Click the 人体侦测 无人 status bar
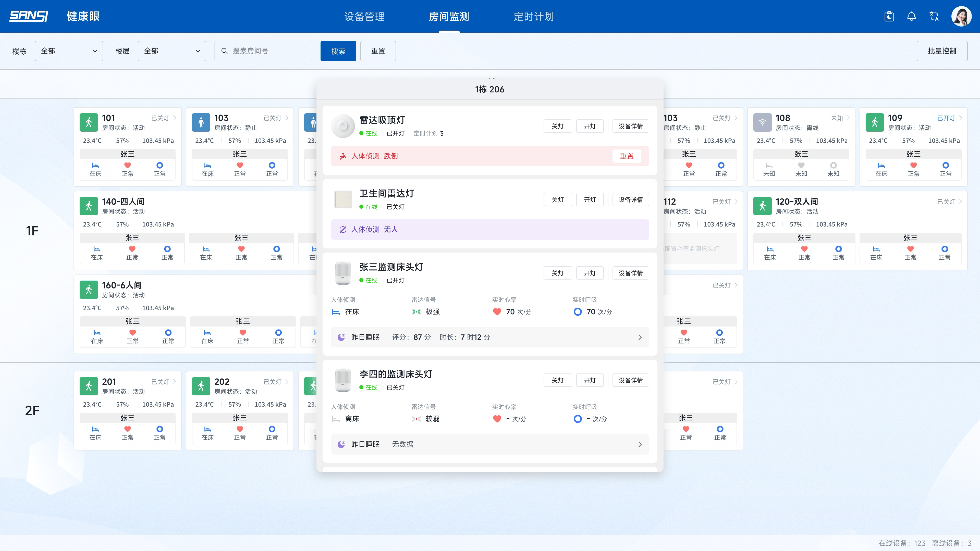This screenshot has width=980, height=551. pyautogui.click(x=490, y=229)
